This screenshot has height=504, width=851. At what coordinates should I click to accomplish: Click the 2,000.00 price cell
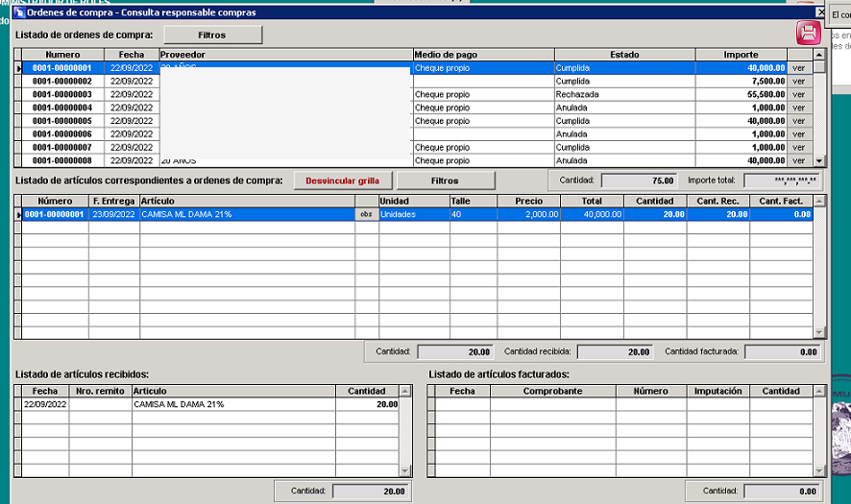click(529, 214)
